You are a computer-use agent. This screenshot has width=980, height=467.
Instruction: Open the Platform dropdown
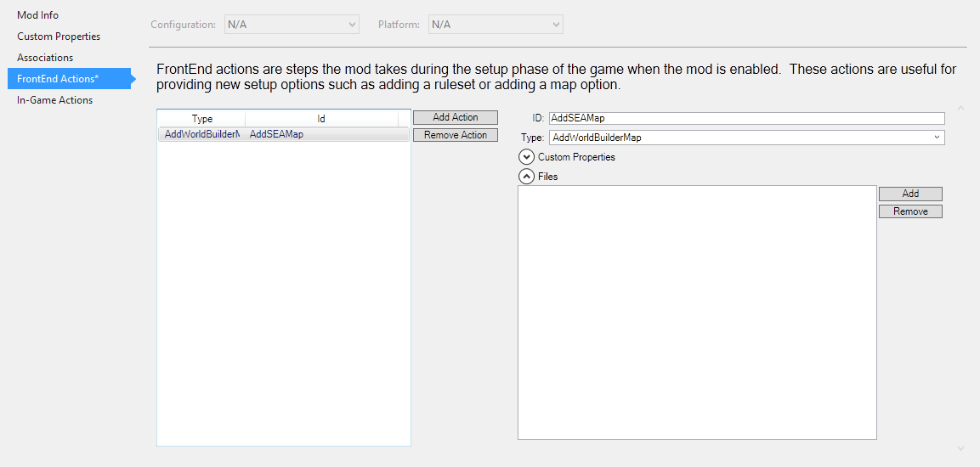pos(496,25)
